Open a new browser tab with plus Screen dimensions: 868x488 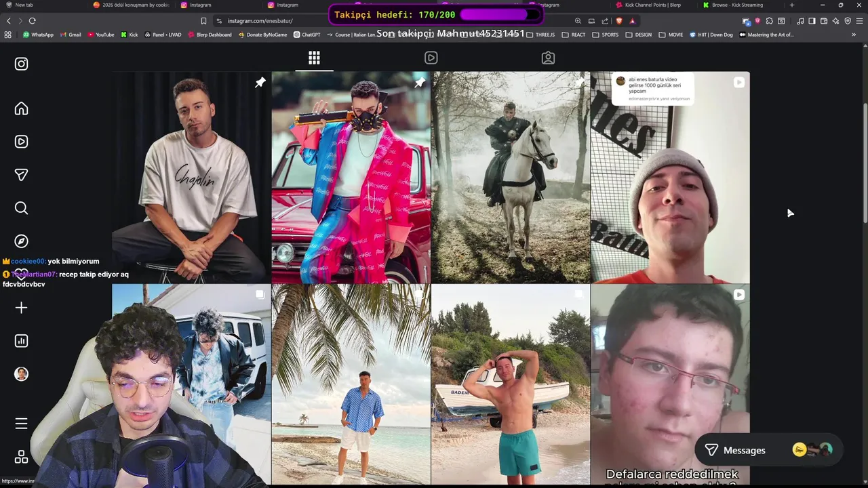click(791, 5)
